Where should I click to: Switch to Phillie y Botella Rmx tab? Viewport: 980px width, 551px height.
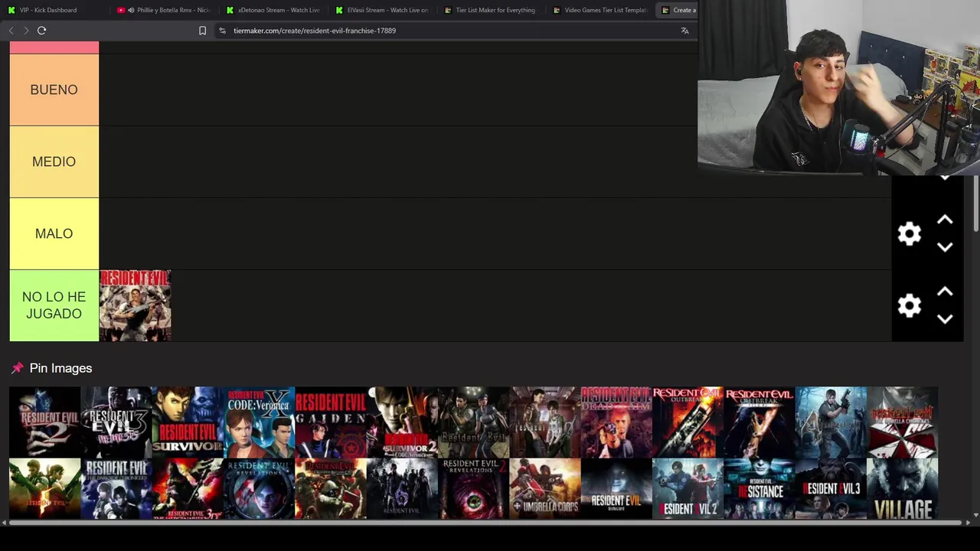point(162,10)
